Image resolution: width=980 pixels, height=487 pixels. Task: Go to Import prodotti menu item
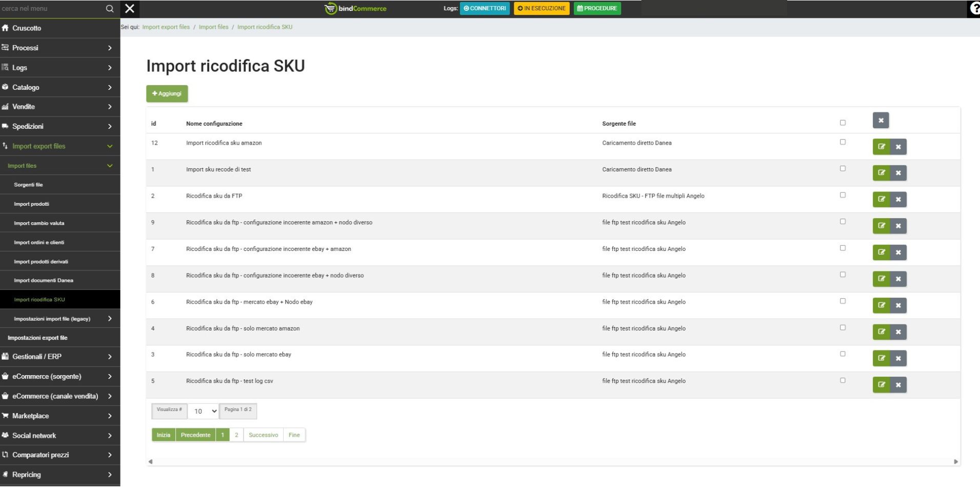pos(32,204)
